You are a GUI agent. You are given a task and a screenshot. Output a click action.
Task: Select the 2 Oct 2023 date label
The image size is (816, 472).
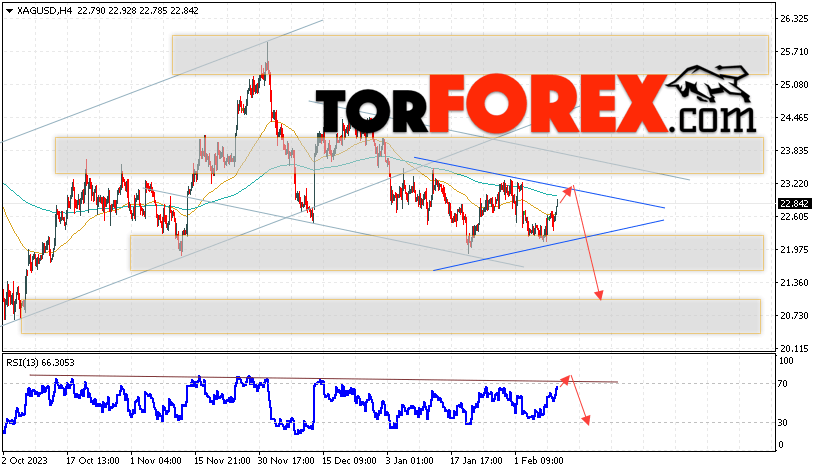pyautogui.click(x=25, y=461)
